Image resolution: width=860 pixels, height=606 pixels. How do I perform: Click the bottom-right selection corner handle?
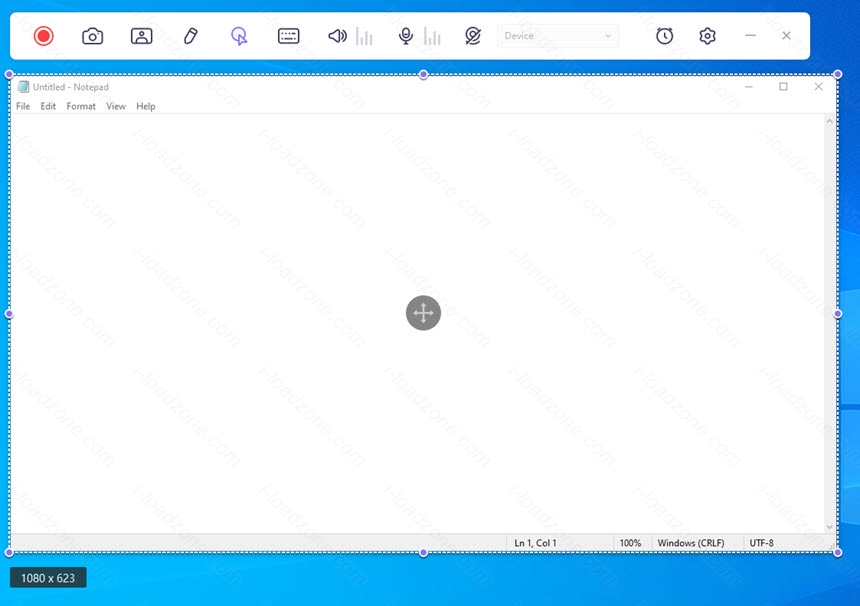click(x=838, y=552)
